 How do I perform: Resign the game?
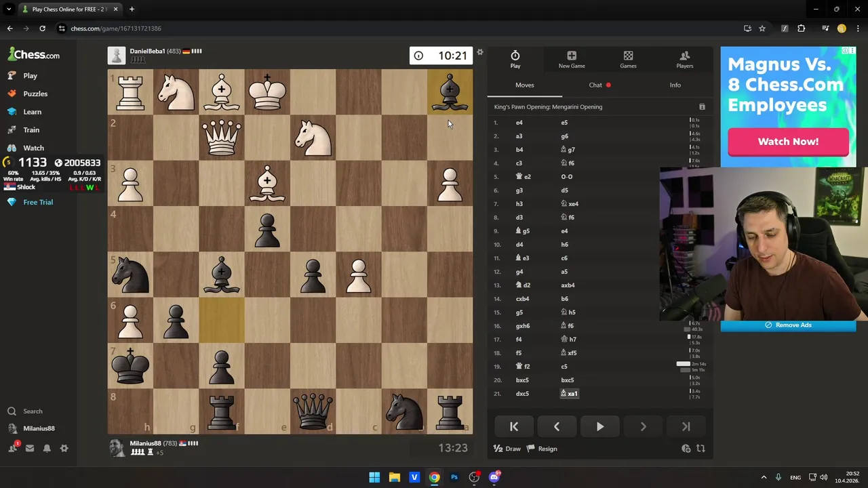542,449
